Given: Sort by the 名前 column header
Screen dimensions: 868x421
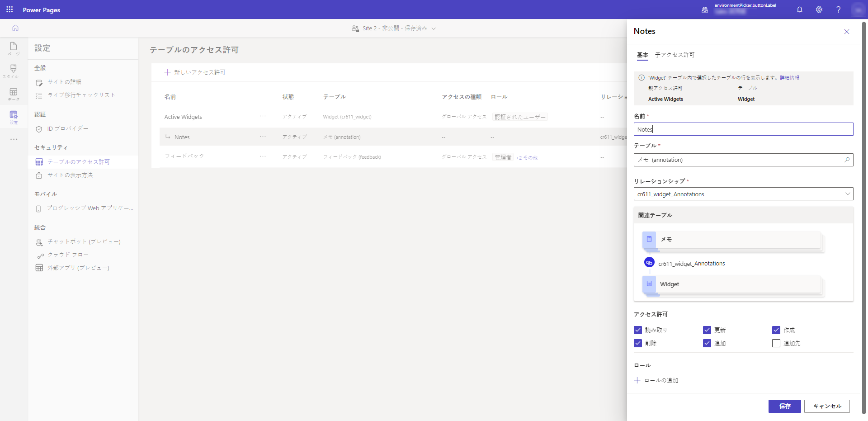Looking at the screenshot, I should point(170,97).
